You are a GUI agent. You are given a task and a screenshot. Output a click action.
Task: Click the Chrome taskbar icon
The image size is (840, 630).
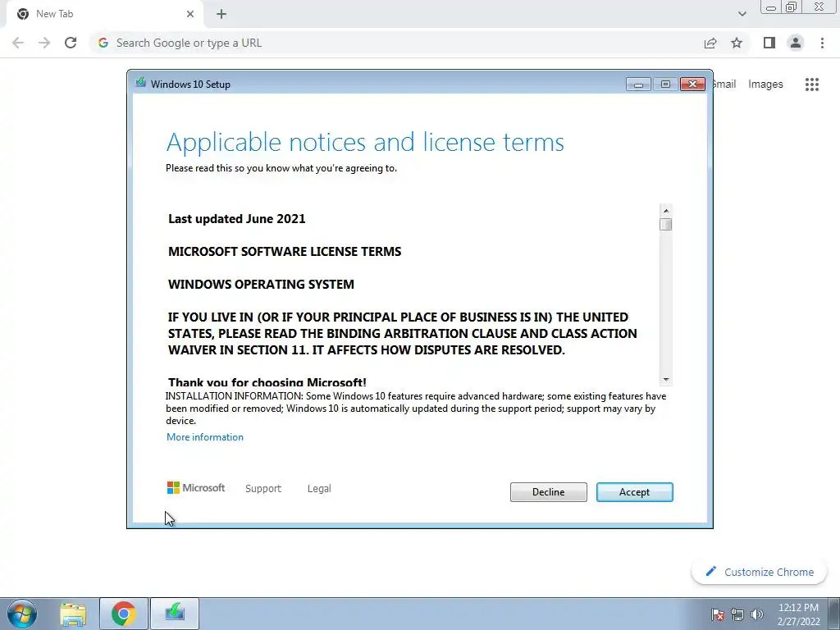pos(123,614)
